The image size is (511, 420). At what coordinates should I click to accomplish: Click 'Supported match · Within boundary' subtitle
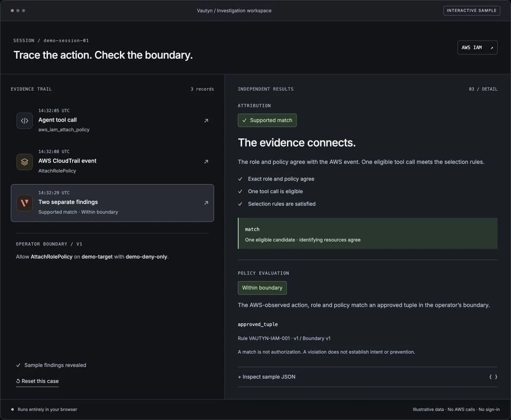coord(78,212)
